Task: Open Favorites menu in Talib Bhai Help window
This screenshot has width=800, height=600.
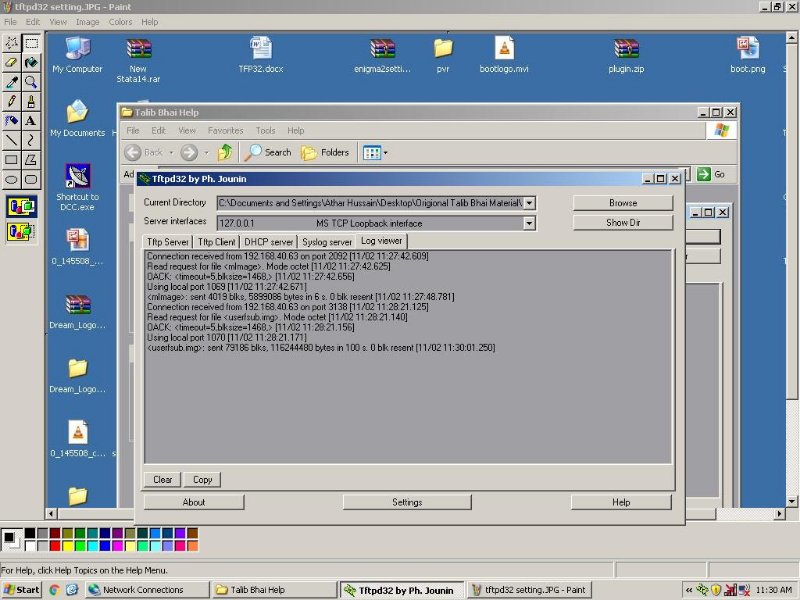Action: [226, 131]
